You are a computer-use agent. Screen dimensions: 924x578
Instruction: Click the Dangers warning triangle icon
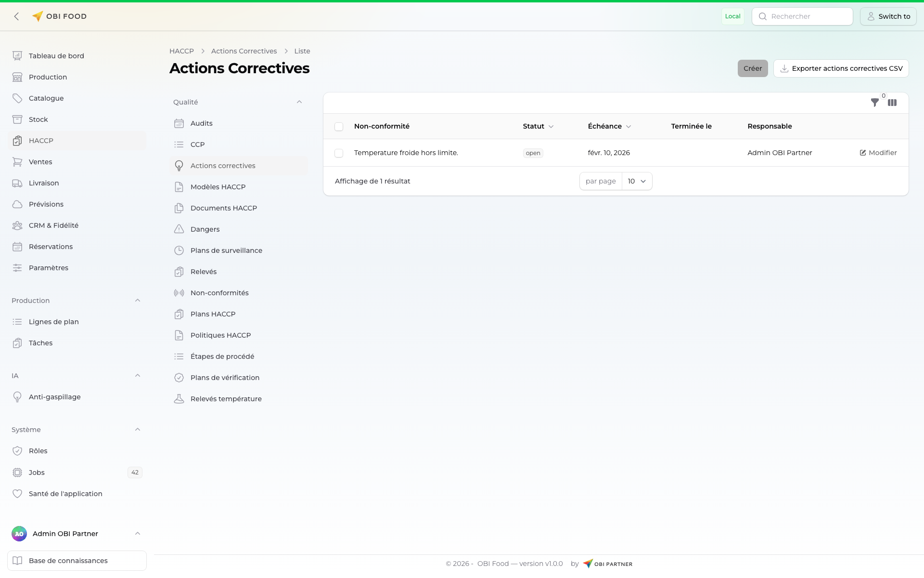tap(179, 229)
